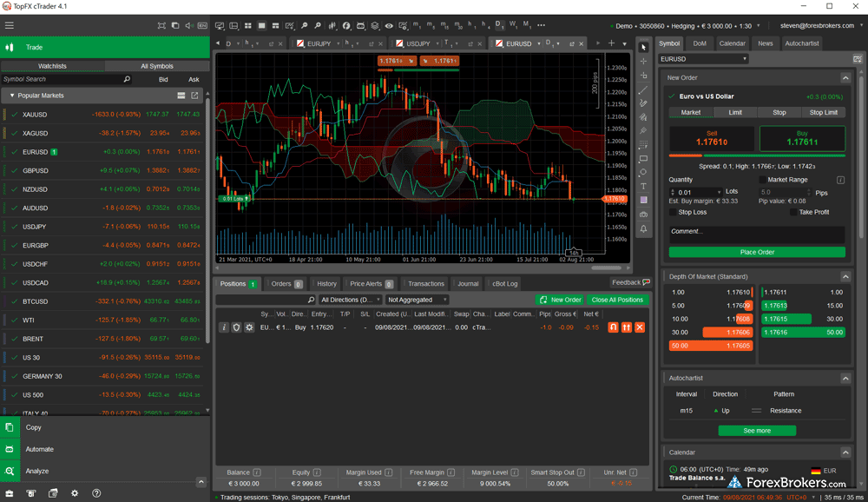Click the Buy 1.17611 button
This screenshot has height=502, width=868.
(x=802, y=138)
